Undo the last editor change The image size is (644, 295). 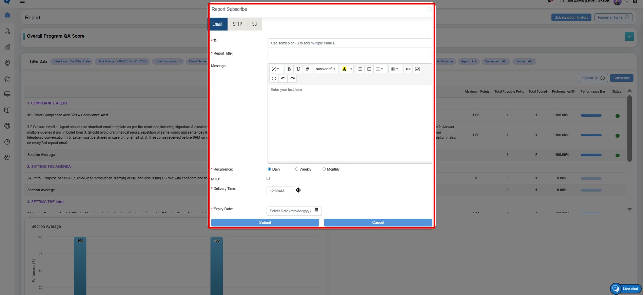point(283,79)
